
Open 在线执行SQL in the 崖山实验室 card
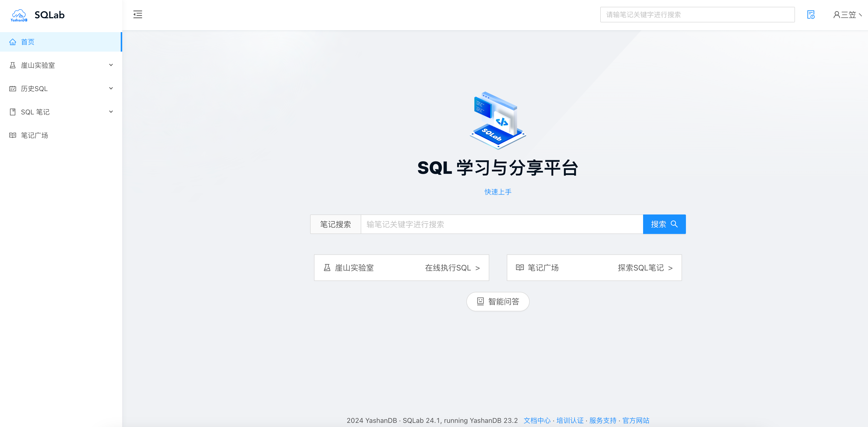point(452,268)
